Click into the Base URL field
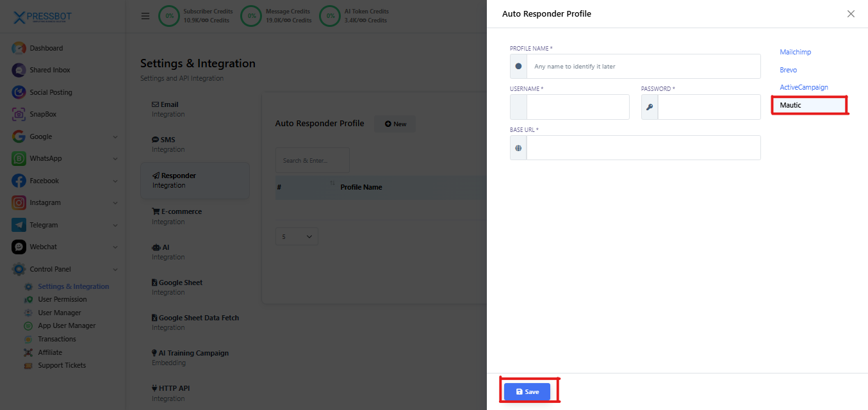This screenshot has width=868, height=410. tap(643, 147)
